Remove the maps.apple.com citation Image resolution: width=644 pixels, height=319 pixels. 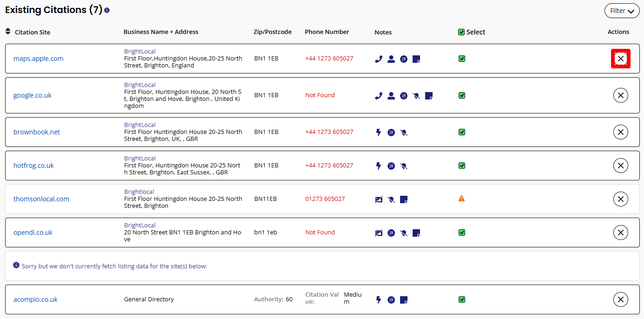click(621, 59)
